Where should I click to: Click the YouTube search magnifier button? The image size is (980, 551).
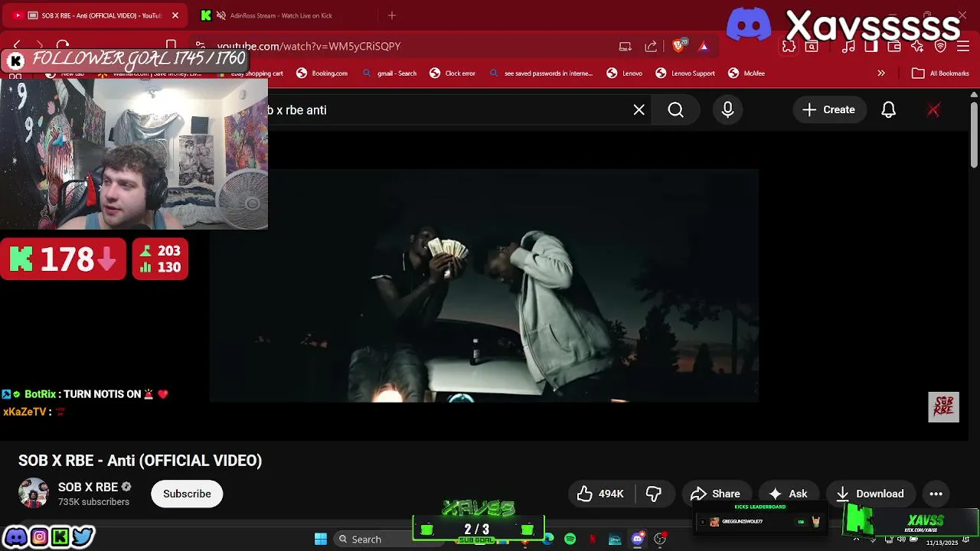coord(675,110)
